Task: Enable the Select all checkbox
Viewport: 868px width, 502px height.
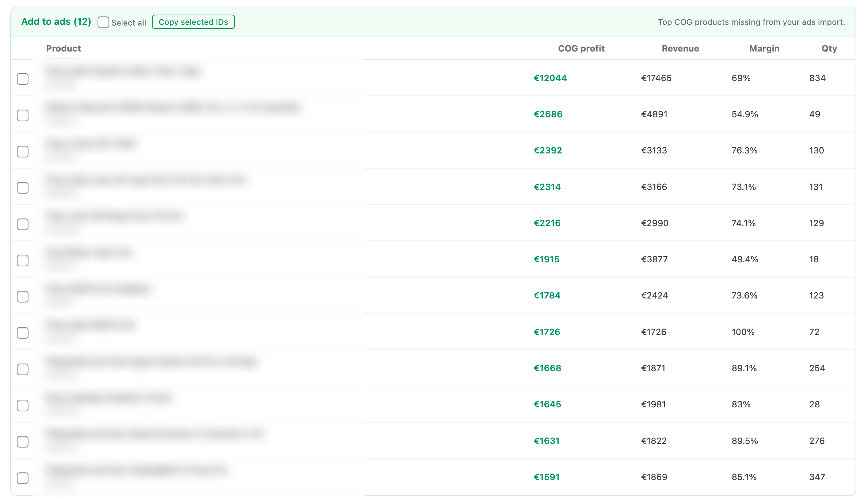Action: point(103,22)
